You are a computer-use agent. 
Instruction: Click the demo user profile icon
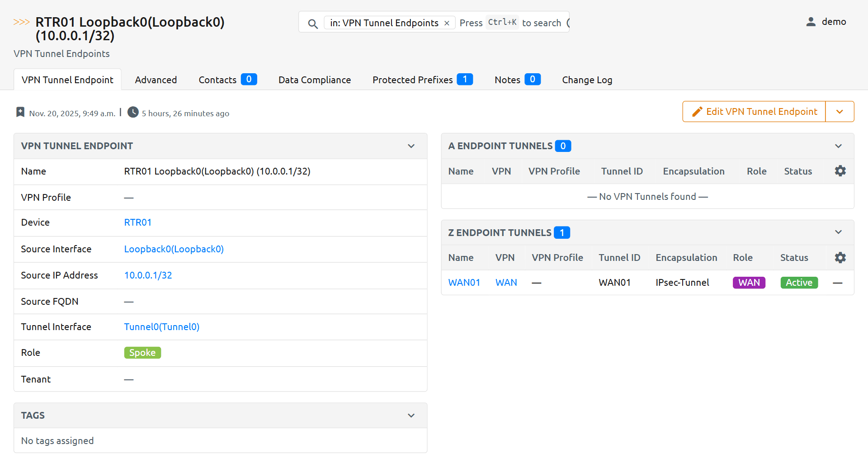click(811, 22)
